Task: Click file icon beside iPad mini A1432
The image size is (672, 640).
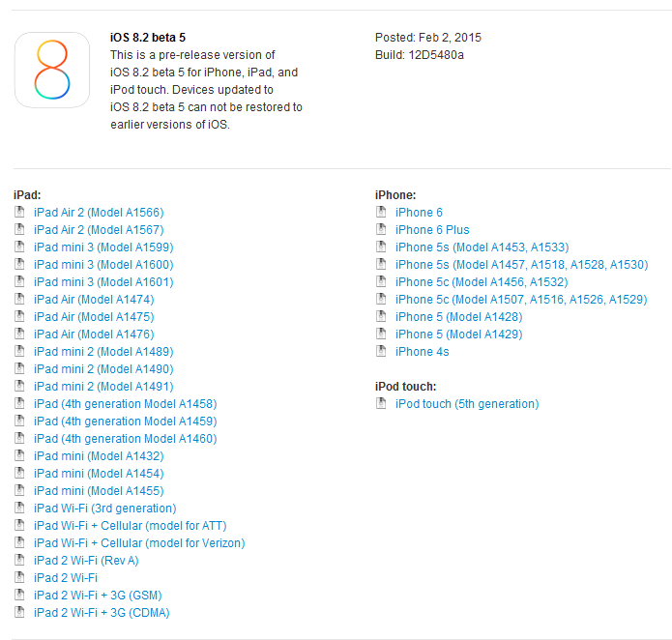Action: 19,455
